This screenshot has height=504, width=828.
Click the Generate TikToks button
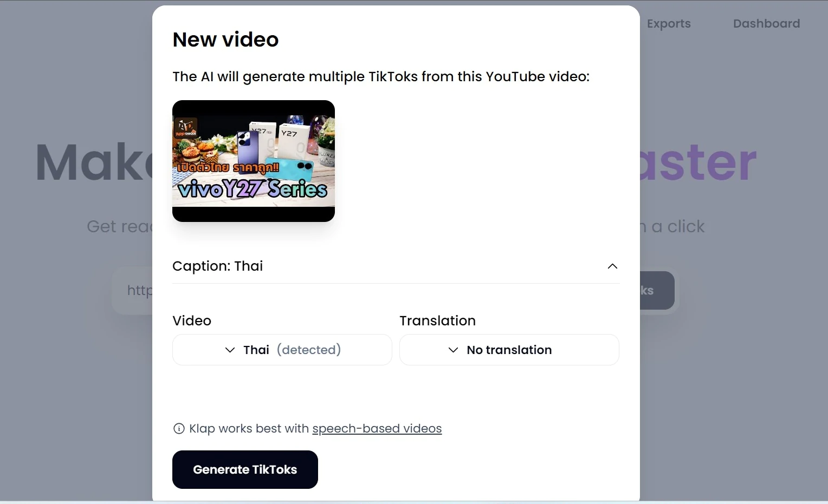[245, 469]
